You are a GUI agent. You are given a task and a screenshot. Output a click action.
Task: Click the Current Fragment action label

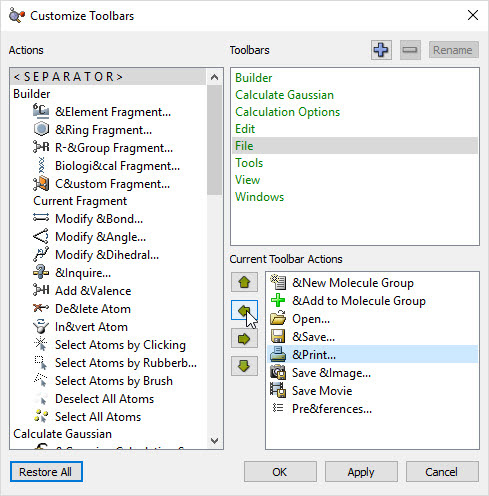[80, 201]
